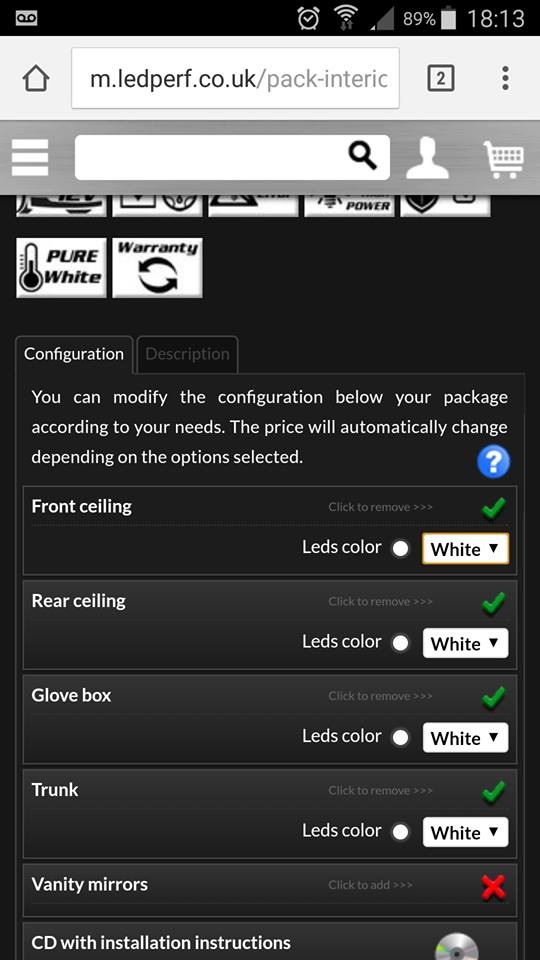
Task: Tap the alarm clock icon in status bar
Action: point(308,18)
